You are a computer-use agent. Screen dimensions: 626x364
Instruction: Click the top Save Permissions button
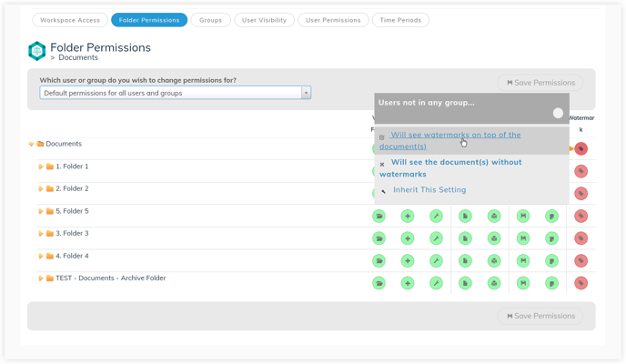tap(540, 83)
